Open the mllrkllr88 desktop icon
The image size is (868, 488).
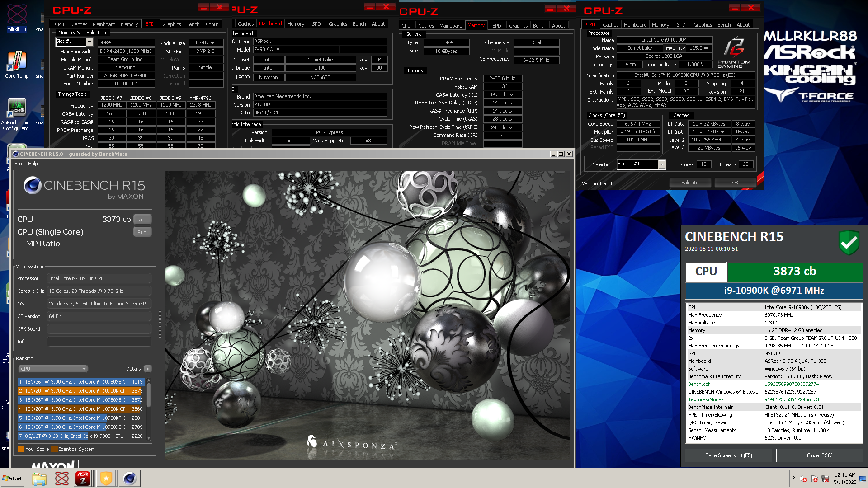tap(17, 17)
